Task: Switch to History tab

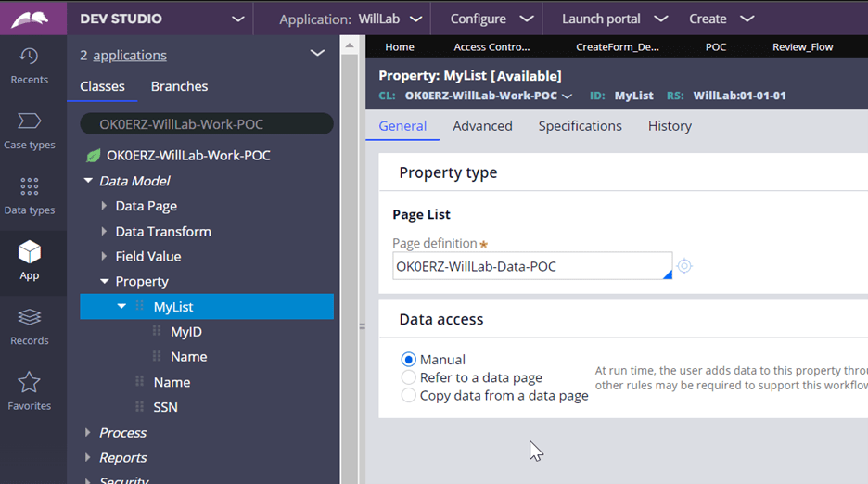Action: tap(670, 126)
